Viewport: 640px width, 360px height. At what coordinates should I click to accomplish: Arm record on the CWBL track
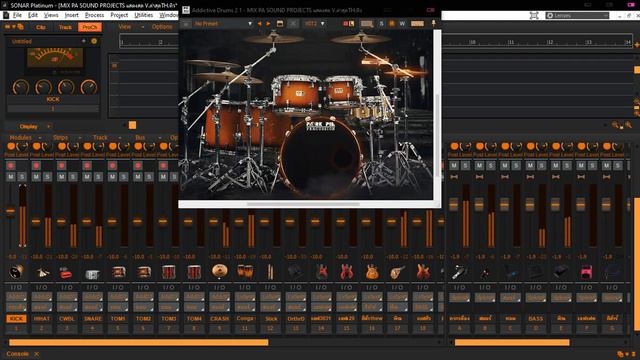tap(62, 166)
